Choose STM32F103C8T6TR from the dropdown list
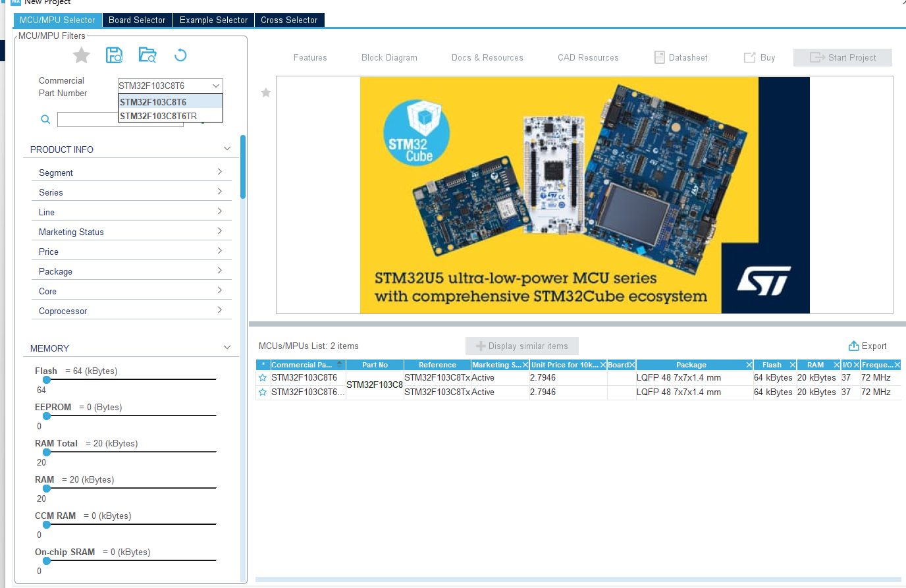 pos(171,116)
